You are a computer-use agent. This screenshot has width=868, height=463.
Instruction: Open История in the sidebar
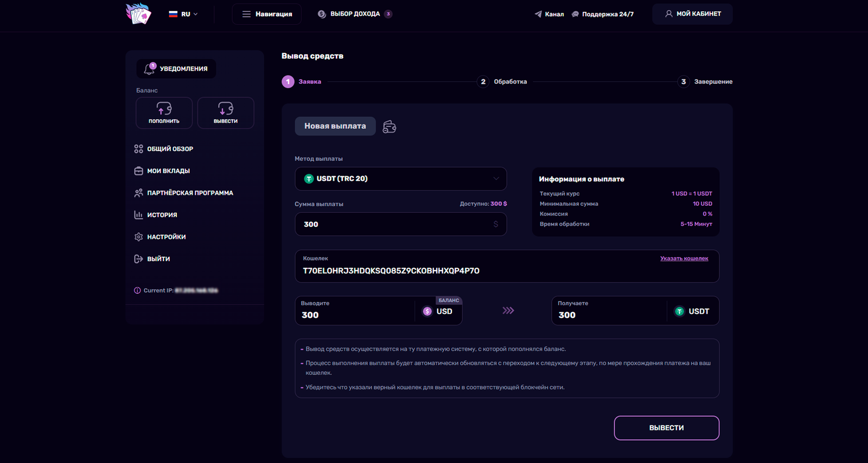[162, 215]
